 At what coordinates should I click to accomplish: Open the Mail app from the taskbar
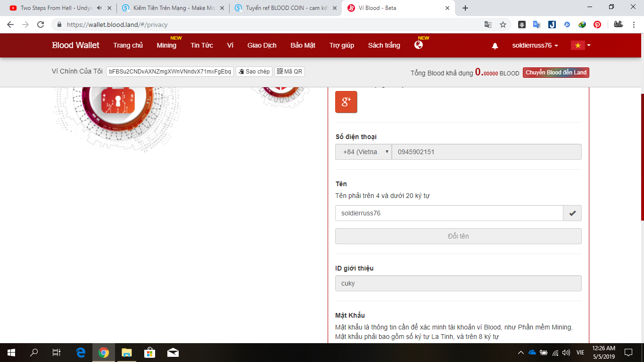click(x=173, y=353)
